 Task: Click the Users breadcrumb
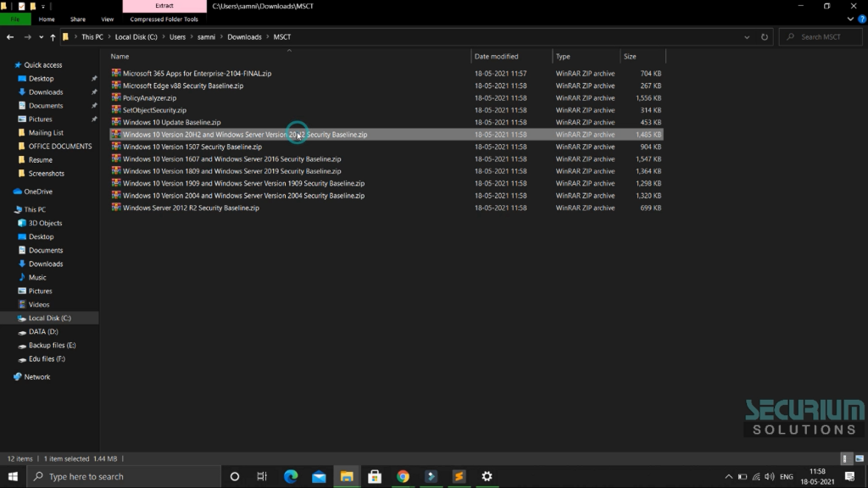177,37
